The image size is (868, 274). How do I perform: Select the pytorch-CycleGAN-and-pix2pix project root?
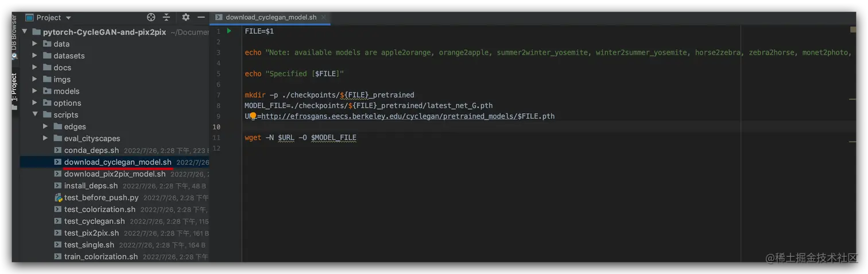coord(104,32)
